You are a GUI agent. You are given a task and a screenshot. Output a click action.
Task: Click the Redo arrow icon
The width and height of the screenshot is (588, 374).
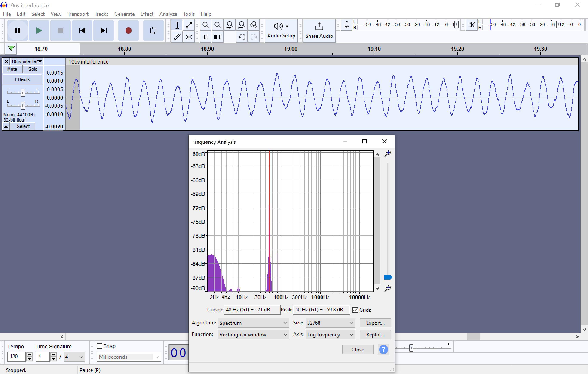pyautogui.click(x=254, y=37)
